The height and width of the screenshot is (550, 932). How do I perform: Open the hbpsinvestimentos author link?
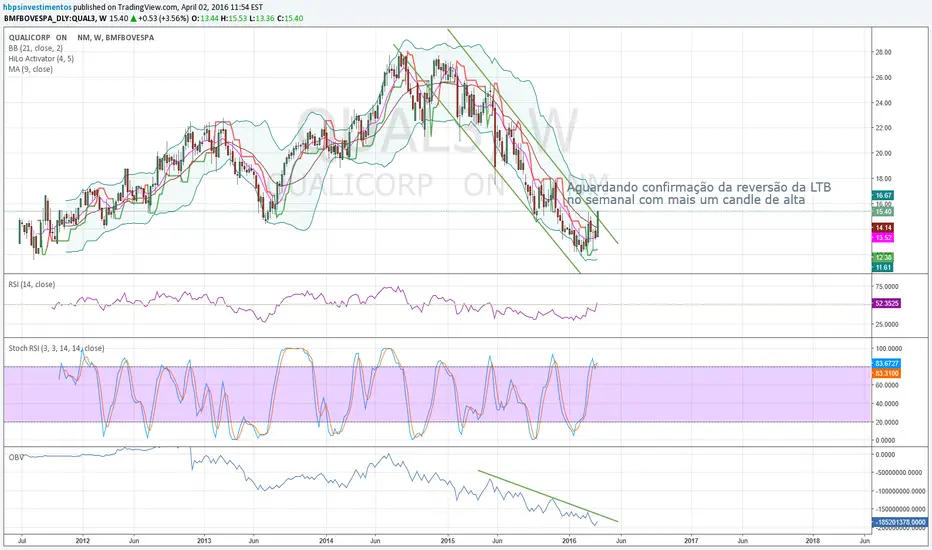click(x=37, y=7)
